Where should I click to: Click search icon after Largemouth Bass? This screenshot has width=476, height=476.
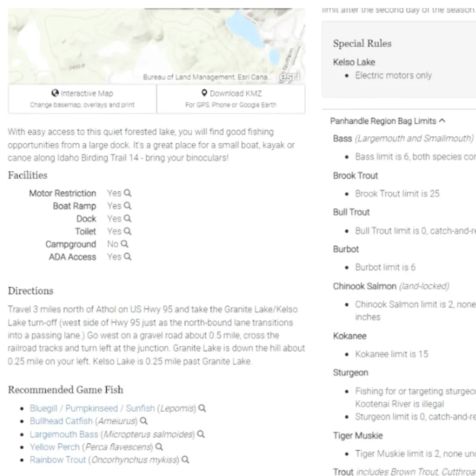click(x=201, y=435)
